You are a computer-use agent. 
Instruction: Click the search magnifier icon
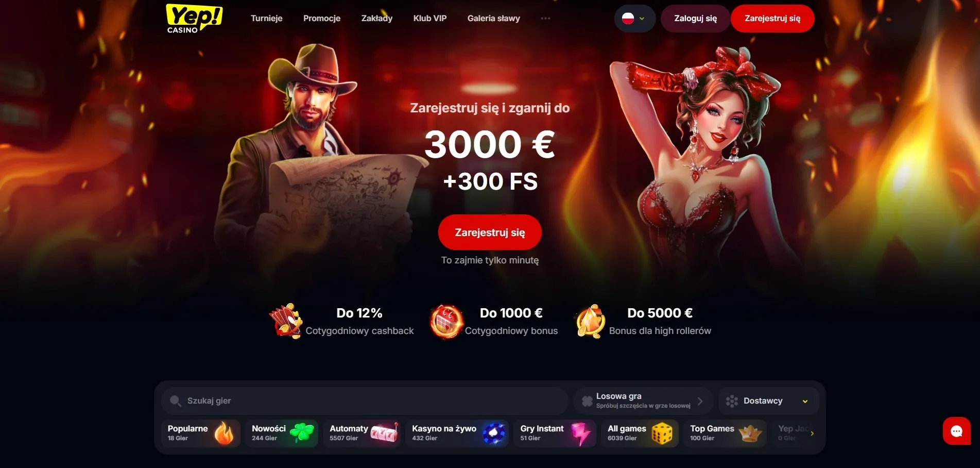tap(176, 401)
